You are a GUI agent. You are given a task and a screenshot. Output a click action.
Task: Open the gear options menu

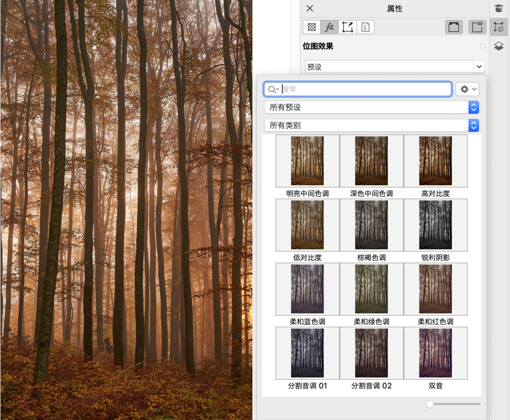coord(467,89)
